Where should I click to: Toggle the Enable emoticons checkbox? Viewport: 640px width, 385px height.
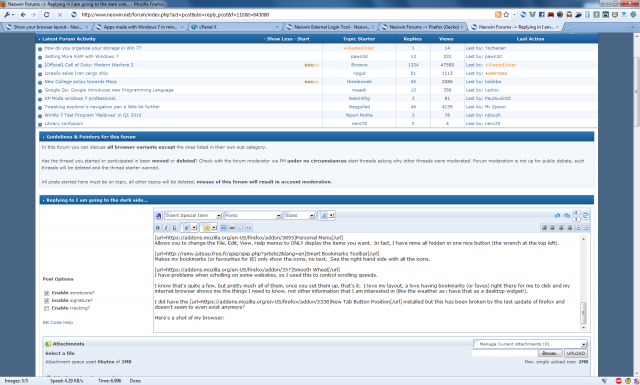point(47,293)
